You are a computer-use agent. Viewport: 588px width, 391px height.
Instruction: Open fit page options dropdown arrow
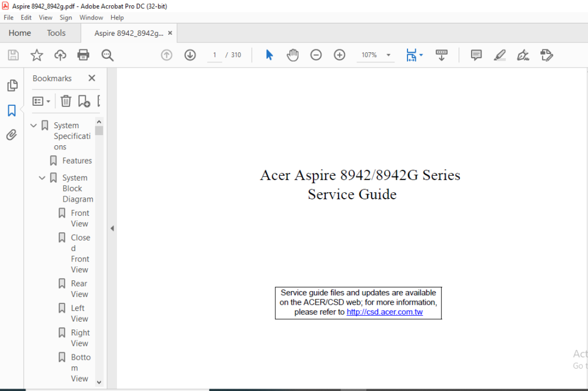click(421, 55)
